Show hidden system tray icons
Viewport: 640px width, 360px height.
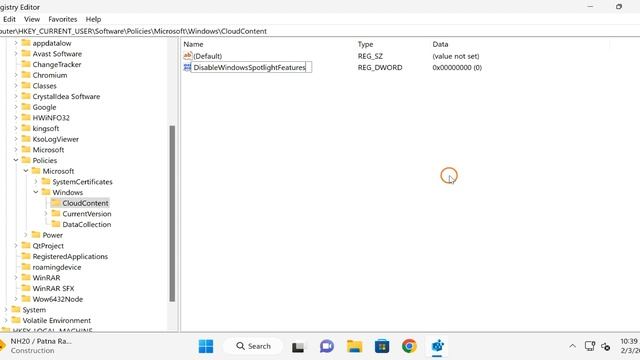(x=573, y=346)
